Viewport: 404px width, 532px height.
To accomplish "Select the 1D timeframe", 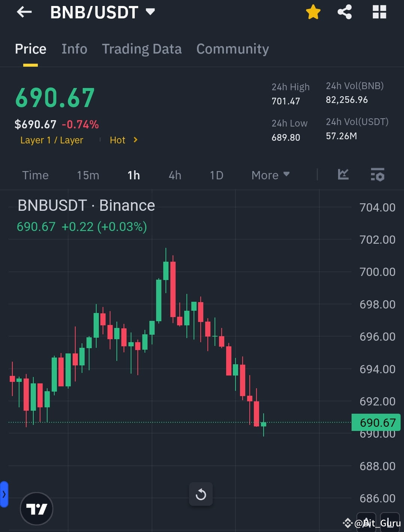I will tap(216, 175).
